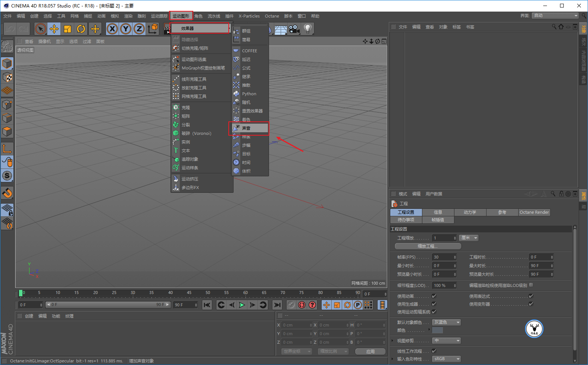Click the Play Forwards button

click(242, 305)
